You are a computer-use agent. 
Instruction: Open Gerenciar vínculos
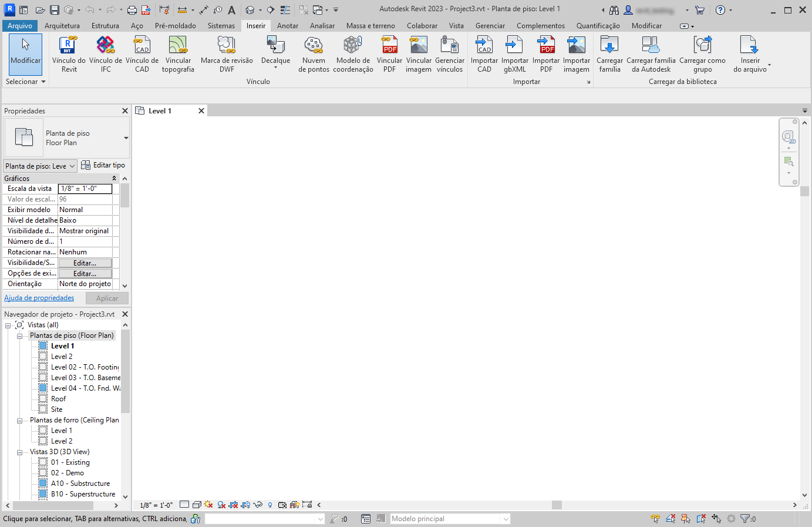click(x=450, y=55)
